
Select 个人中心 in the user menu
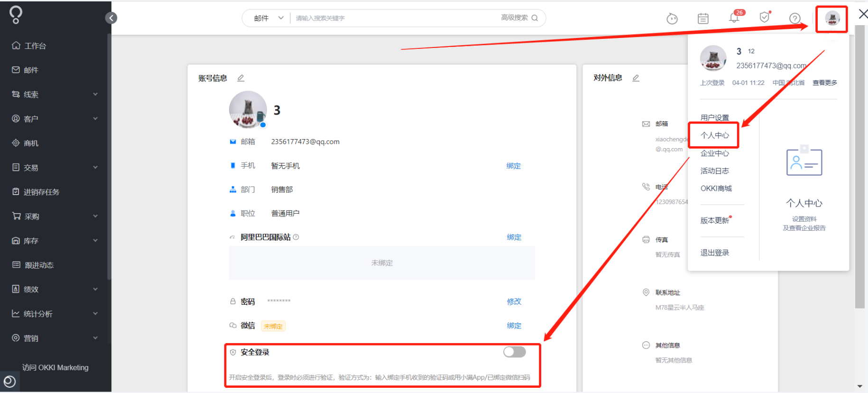tap(715, 135)
